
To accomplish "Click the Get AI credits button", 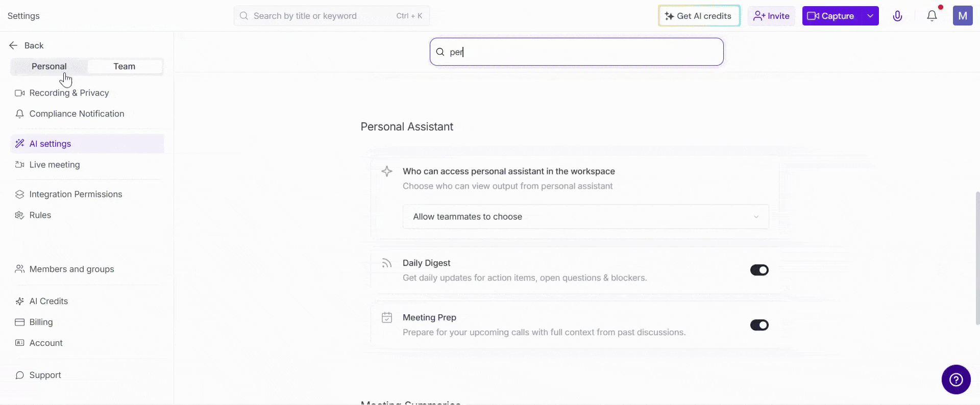I will click(699, 16).
